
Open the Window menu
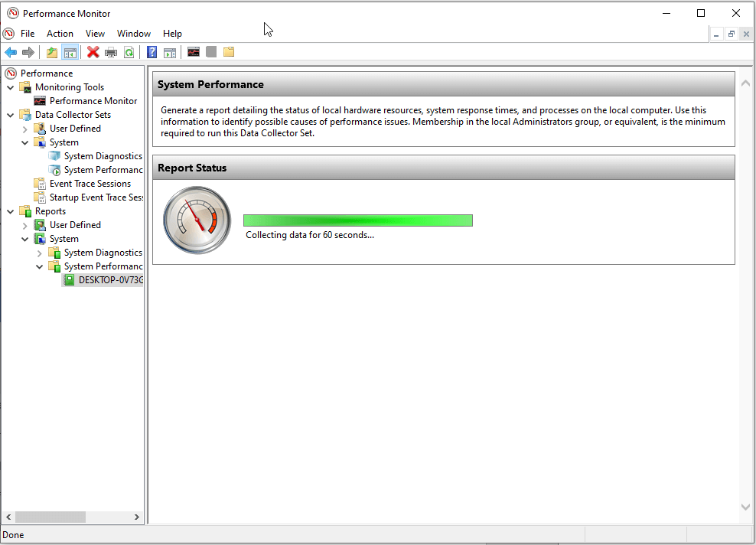point(133,33)
